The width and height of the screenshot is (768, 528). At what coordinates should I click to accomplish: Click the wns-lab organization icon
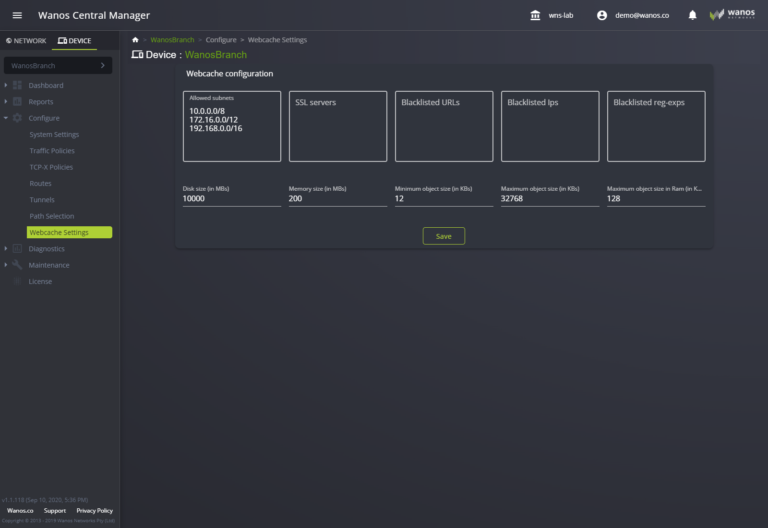coord(535,15)
